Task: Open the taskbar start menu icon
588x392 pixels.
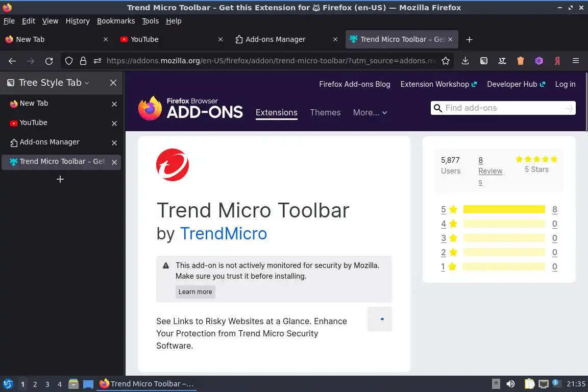Action: pyautogui.click(x=8, y=384)
